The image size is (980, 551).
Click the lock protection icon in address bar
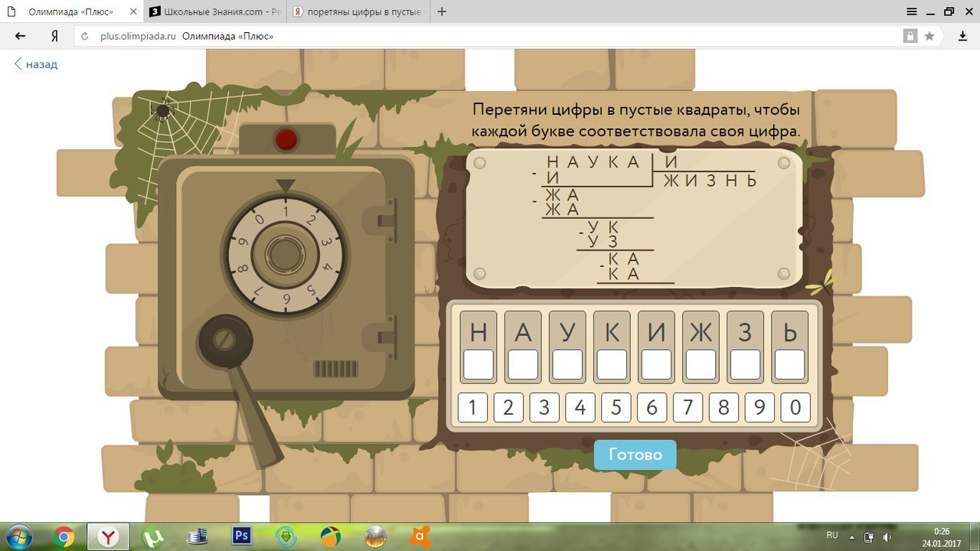pos(910,36)
